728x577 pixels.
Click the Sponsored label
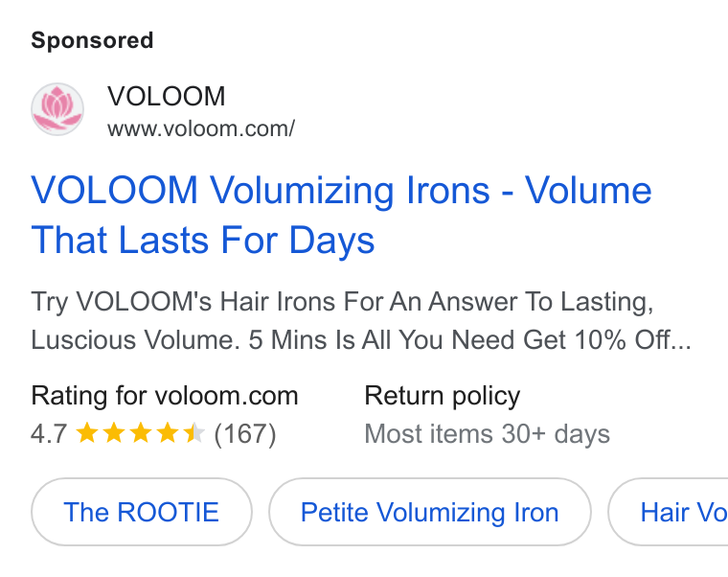click(92, 40)
